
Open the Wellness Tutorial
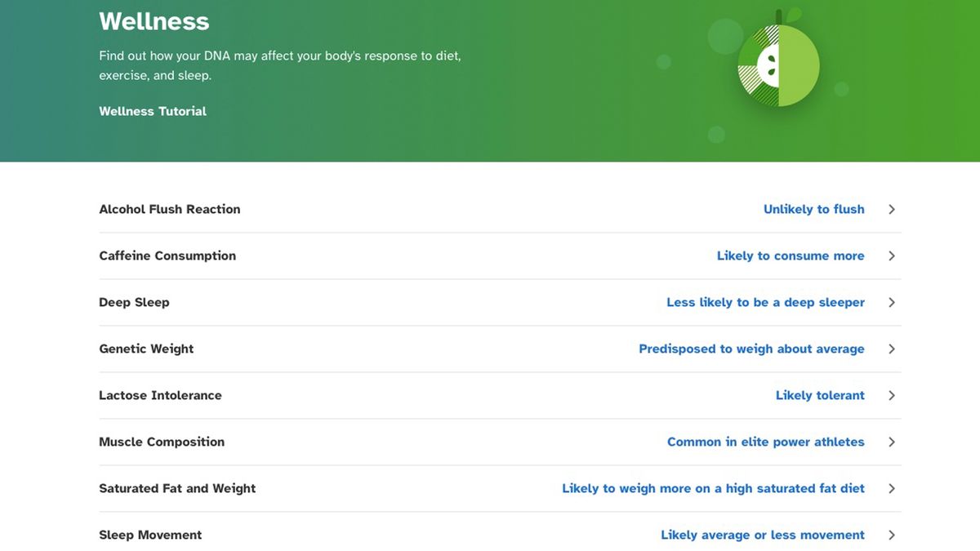152,111
